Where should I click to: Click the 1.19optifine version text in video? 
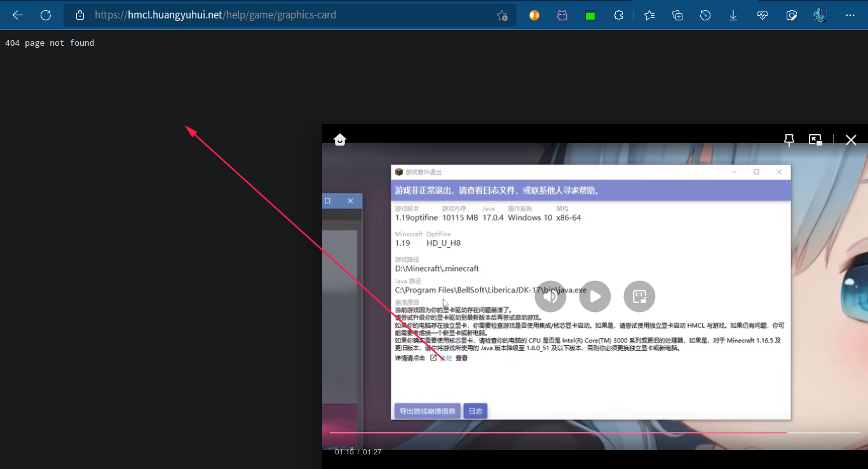(x=416, y=217)
